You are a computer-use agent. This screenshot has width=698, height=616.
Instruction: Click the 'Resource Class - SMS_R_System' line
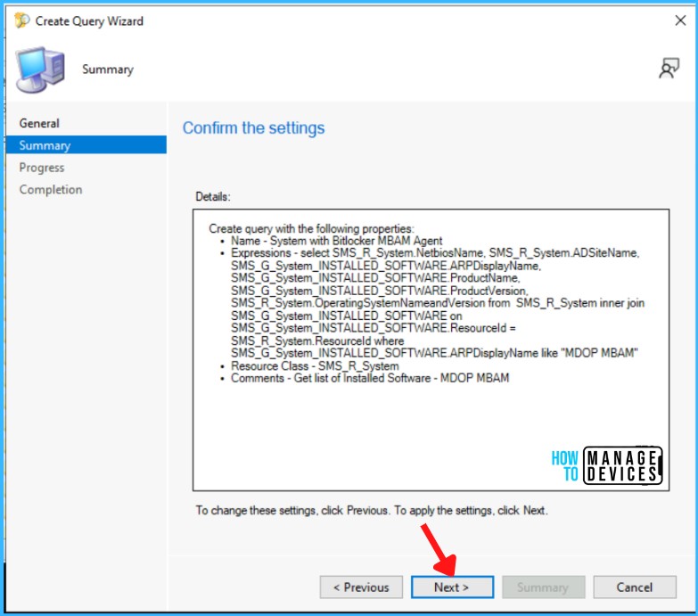point(315,365)
